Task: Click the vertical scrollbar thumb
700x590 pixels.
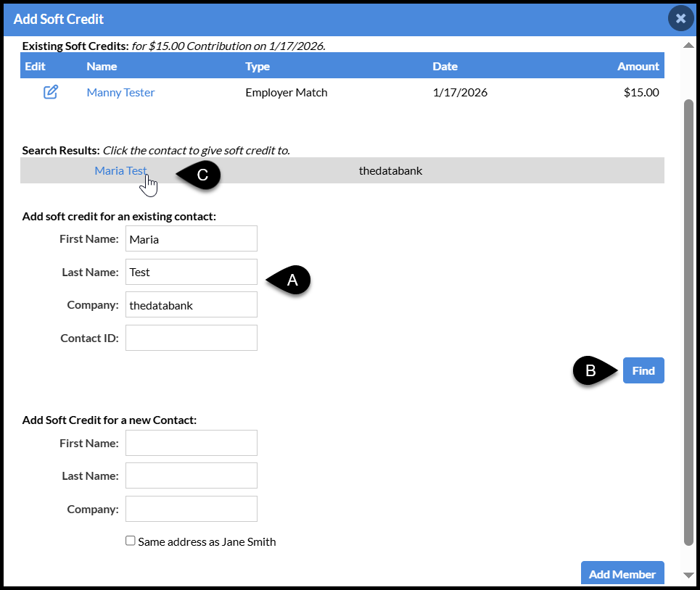Action: point(689,322)
